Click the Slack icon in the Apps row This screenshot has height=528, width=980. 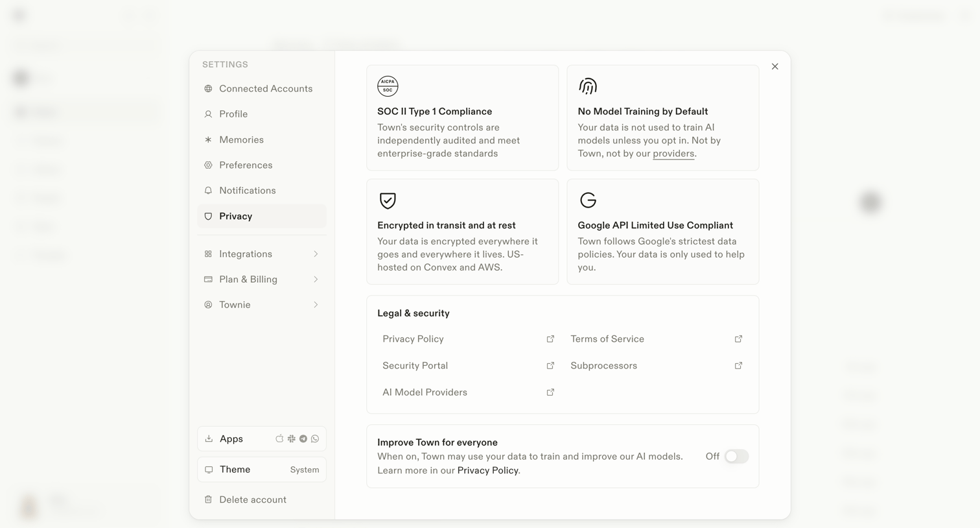(x=292, y=439)
